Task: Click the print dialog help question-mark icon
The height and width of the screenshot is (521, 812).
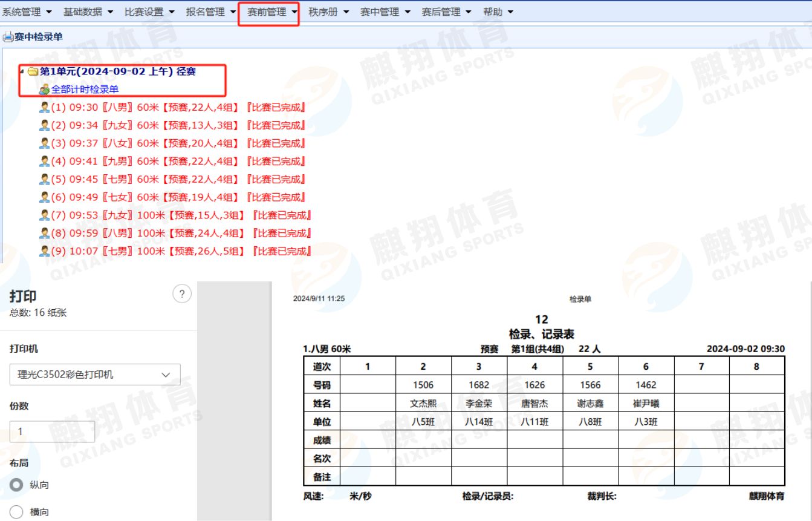Action: tap(181, 295)
